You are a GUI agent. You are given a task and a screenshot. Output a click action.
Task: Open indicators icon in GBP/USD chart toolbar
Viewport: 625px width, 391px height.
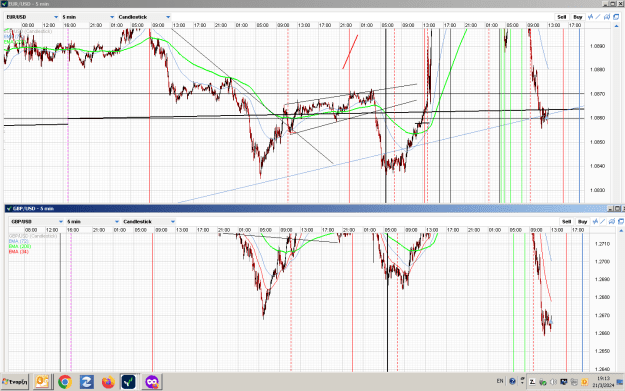(x=596, y=221)
